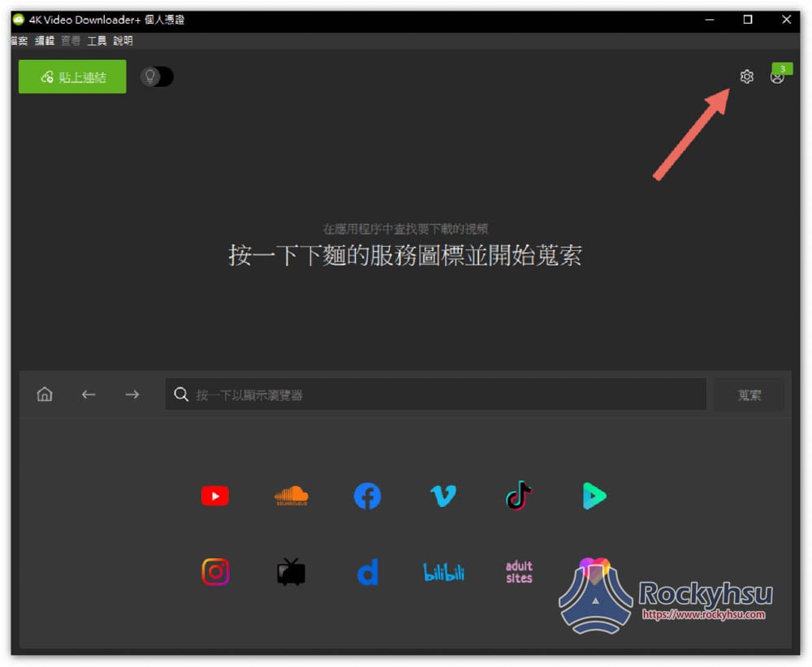The width and height of the screenshot is (812, 667).
Task: Click the green Paste Link button
Action: point(72,76)
